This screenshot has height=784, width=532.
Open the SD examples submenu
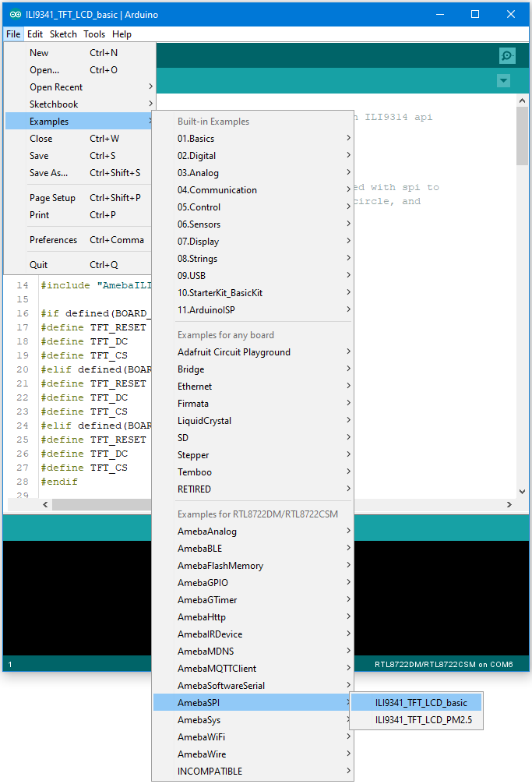point(253,437)
